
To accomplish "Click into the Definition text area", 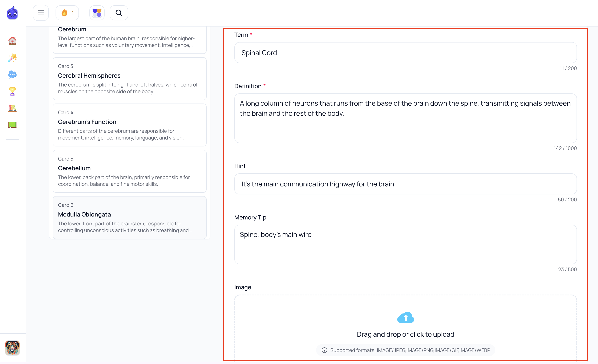I will (405, 118).
